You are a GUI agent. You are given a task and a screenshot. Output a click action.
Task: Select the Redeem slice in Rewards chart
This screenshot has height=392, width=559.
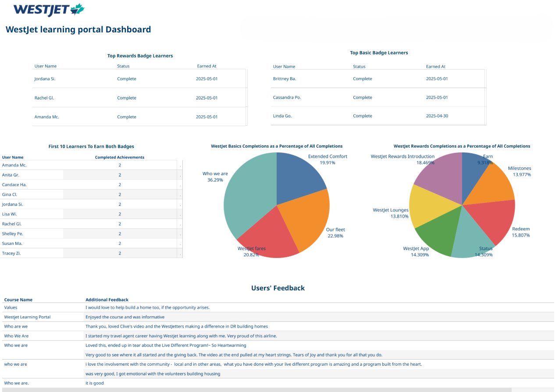(493, 221)
